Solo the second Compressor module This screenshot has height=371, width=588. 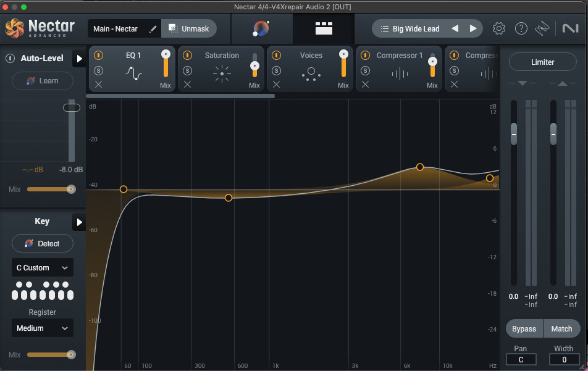[x=454, y=70]
